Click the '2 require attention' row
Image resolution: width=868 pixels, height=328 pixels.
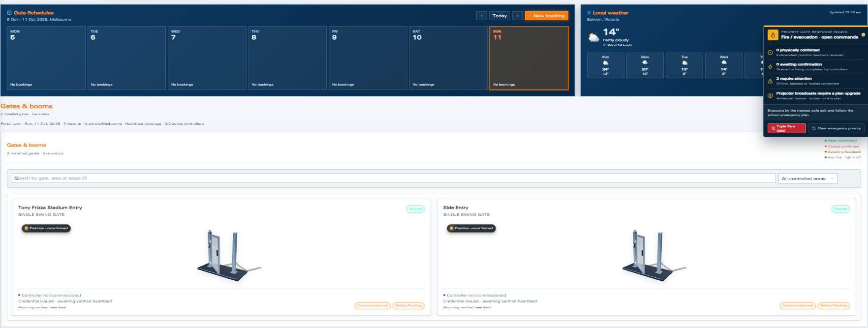coord(816,81)
